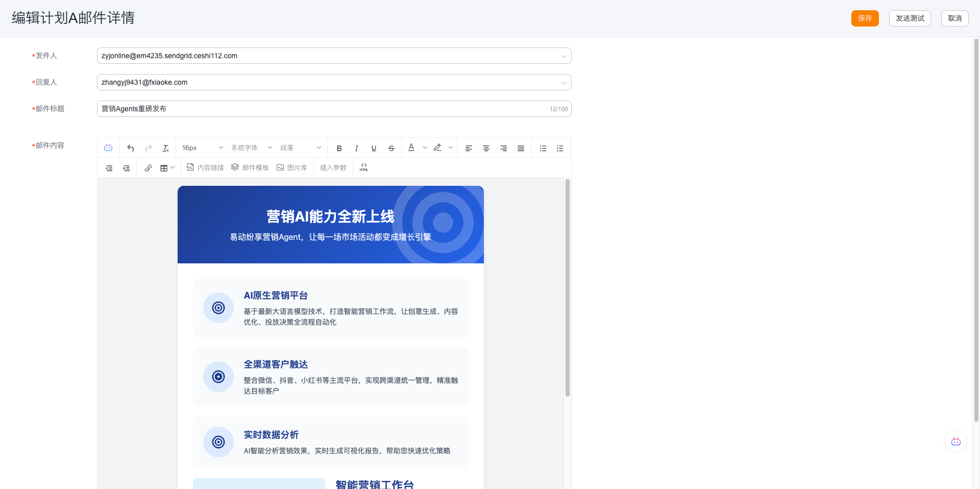
Task: Click the floating AI assistant icon
Action: pos(955,442)
